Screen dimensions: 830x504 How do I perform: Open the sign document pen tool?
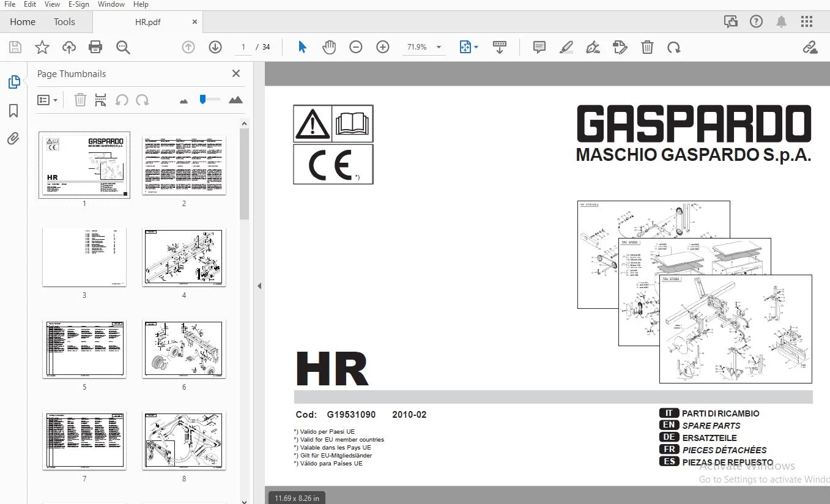[593, 47]
